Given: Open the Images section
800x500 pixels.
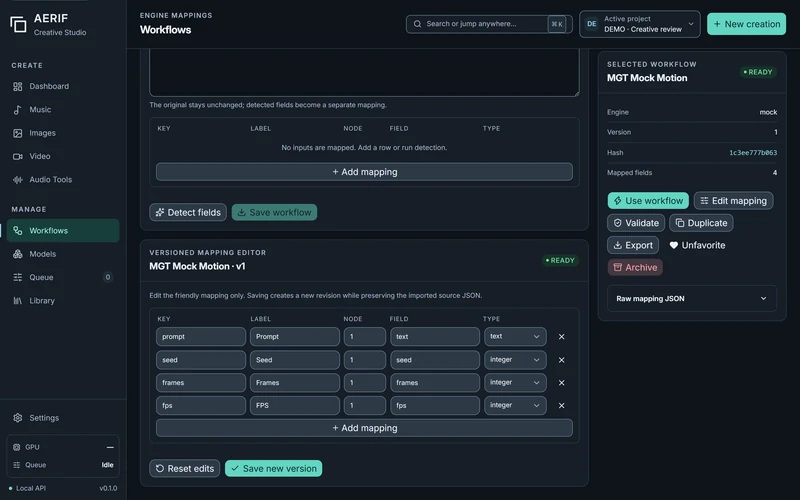Looking at the screenshot, I should click(x=63, y=133).
